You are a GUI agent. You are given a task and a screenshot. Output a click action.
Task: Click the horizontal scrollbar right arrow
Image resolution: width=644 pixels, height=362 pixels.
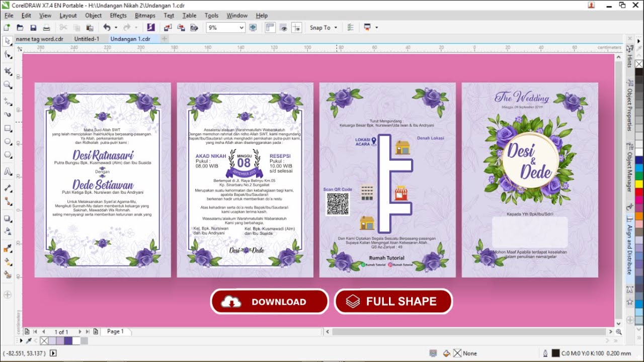click(x=611, y=332)
